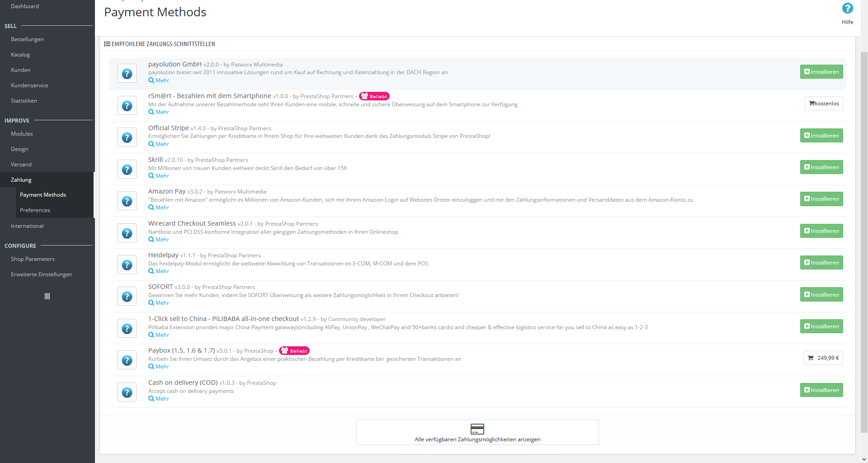This screenshot has width=868, height=463.
Task: Click the Heidelpay module icon
Action: (x=127, y=265)
